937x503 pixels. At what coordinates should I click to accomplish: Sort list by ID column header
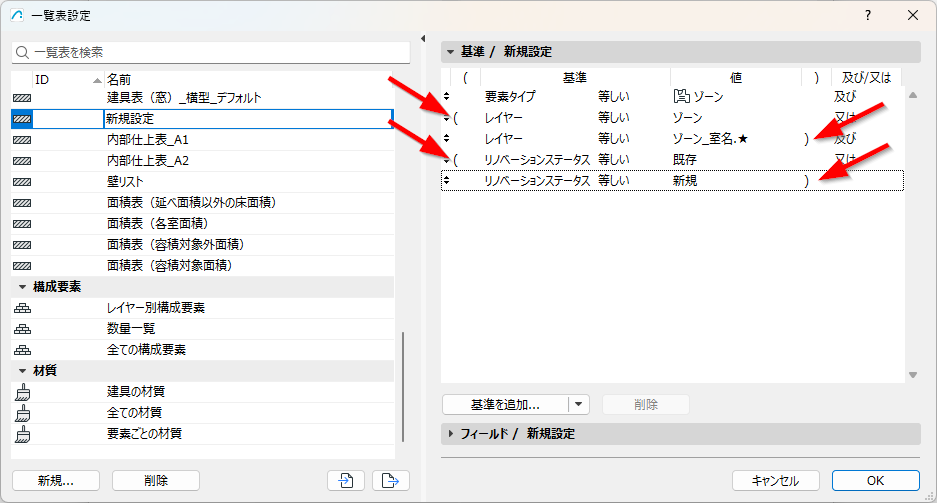[x=68, y=79]
